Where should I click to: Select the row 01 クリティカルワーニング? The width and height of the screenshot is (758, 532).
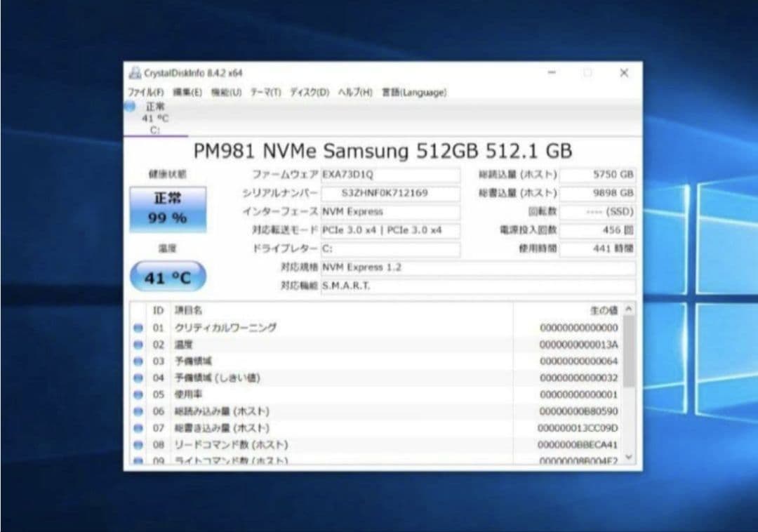pos(375,328)
